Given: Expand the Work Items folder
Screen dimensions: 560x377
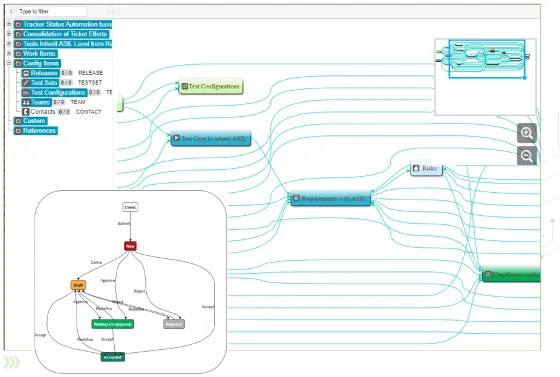Looking at the screenshot, I should tap(9, 53).
